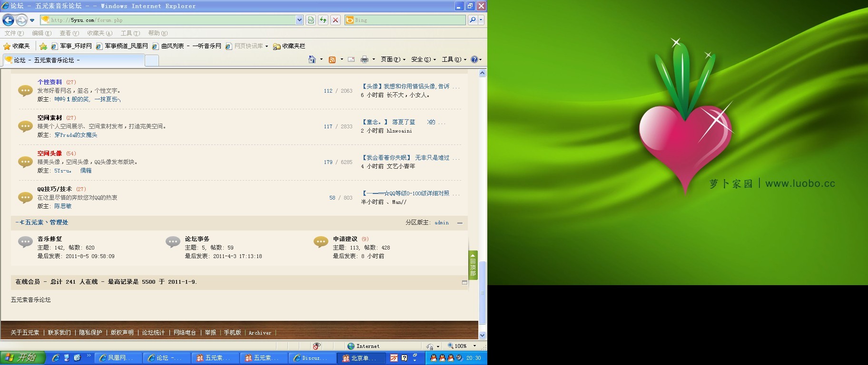This screenshot has height=365, width=868.
Task: Refresh the page with the green arrows icon
Action: coord(323,20)
